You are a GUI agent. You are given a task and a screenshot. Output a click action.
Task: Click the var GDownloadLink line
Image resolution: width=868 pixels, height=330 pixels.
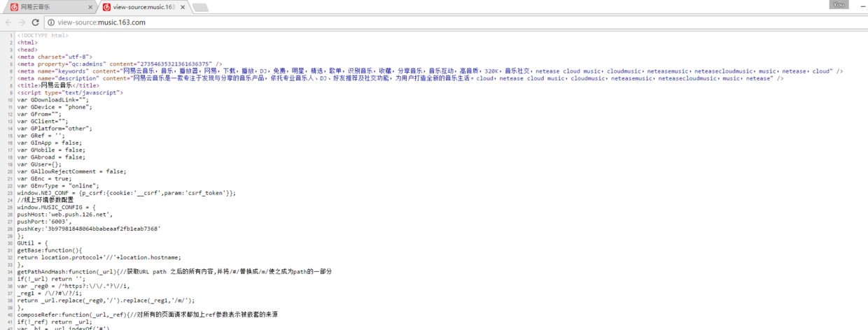[x=53, y=99]
